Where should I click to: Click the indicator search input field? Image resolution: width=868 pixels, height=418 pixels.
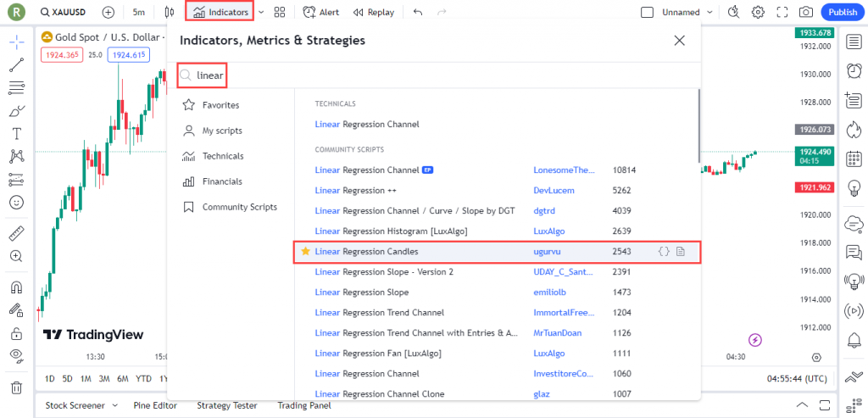click(433, 75)
